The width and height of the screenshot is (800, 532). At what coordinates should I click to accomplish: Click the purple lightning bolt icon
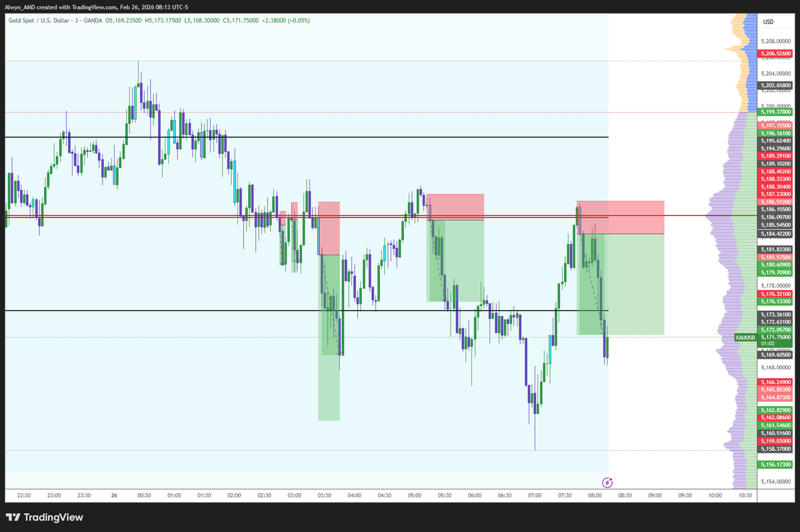[x=607, y=482]
